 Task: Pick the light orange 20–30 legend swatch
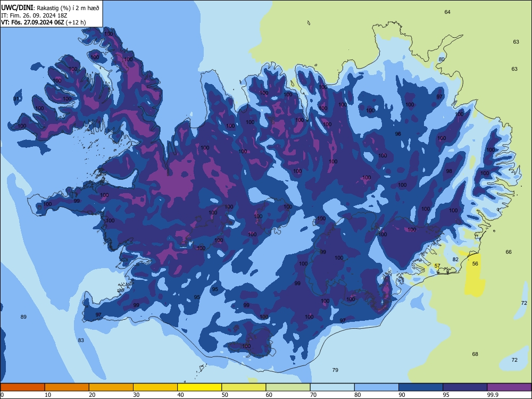click(111, 387)
